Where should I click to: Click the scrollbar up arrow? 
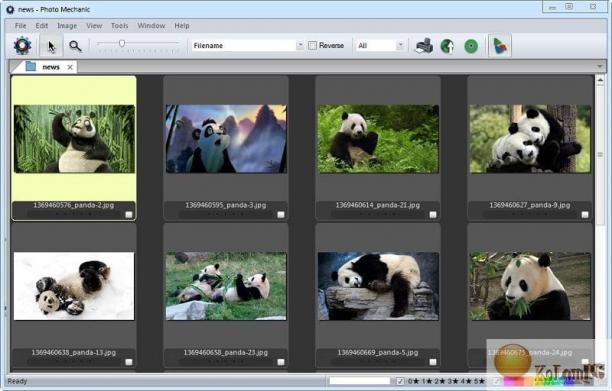pos(600,80)
